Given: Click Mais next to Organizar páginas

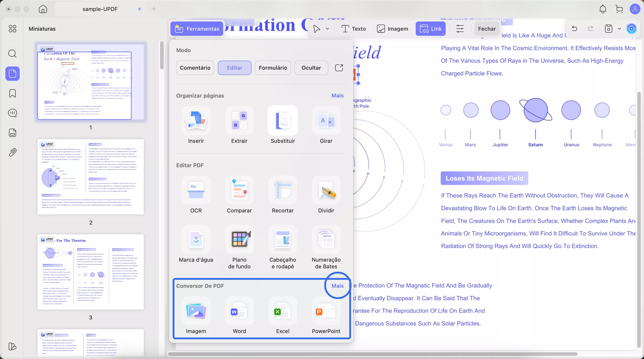Looking at the screenshot, I should point(337,96).
